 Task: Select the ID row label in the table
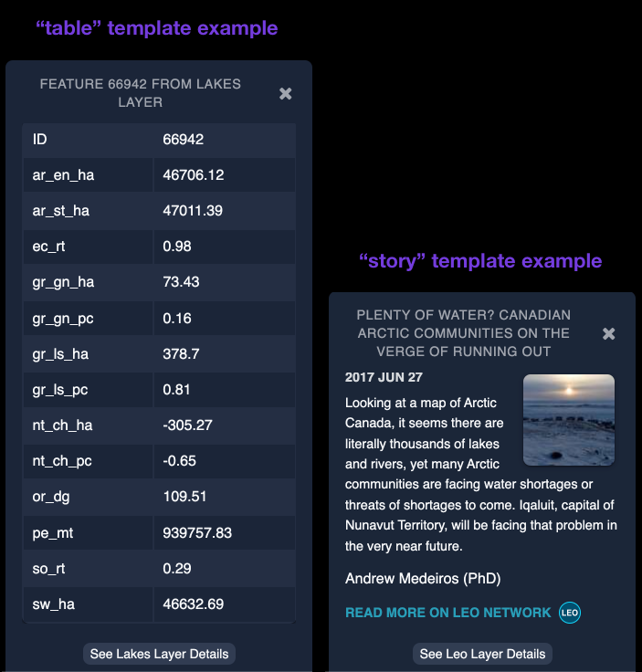coord(40,140)
